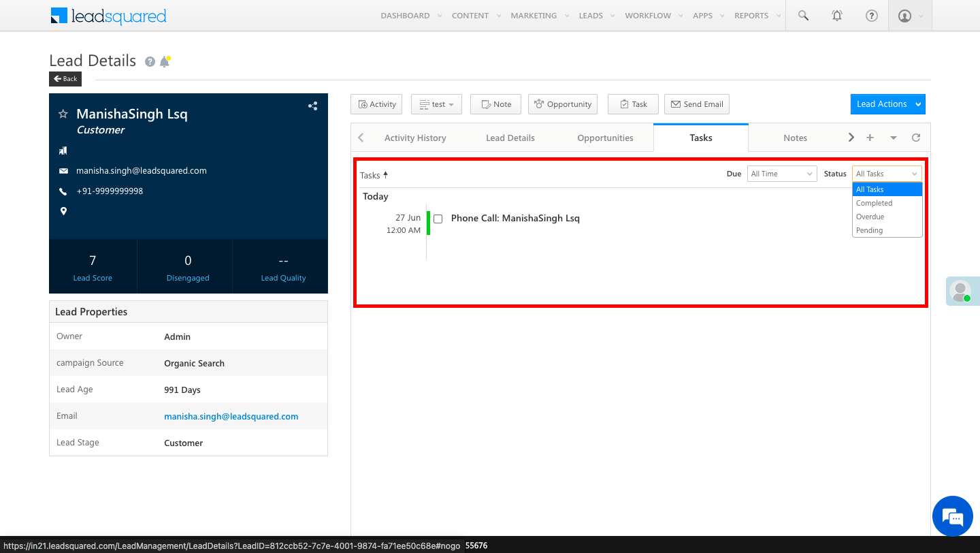Refresh the tab content
980x553 pixels.
click(916, 138)
